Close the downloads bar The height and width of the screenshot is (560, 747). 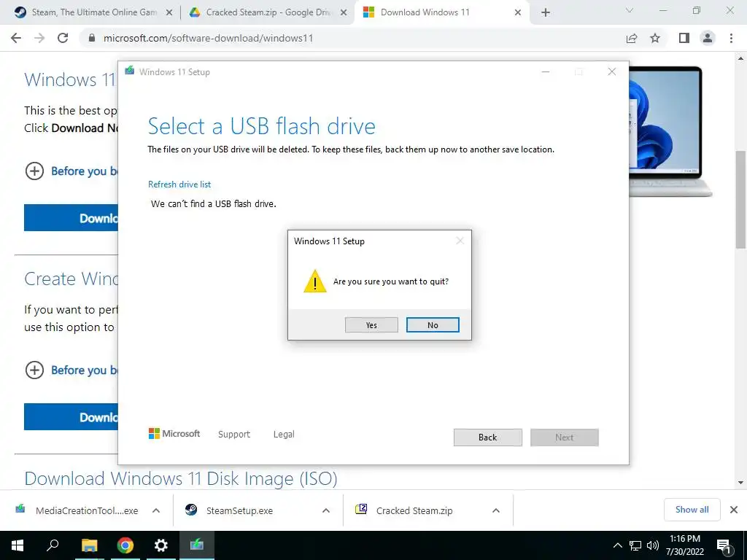click(734, 510)
